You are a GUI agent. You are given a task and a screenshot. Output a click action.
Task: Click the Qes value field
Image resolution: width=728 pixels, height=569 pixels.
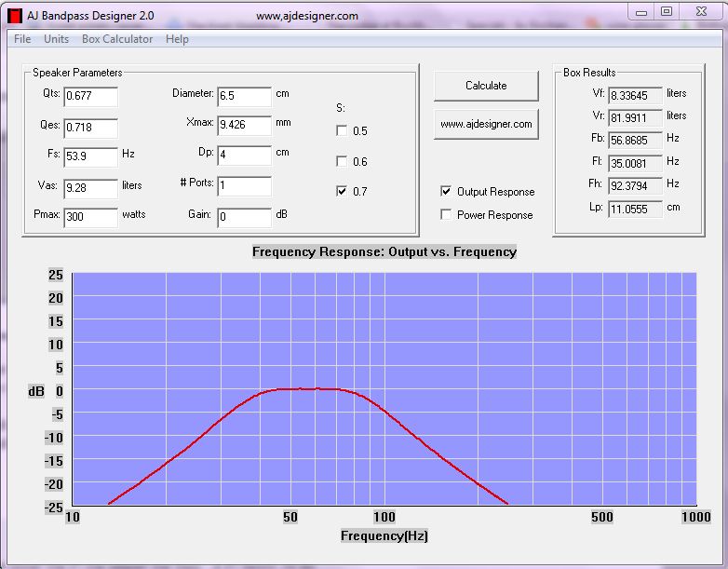click(90, 128)
